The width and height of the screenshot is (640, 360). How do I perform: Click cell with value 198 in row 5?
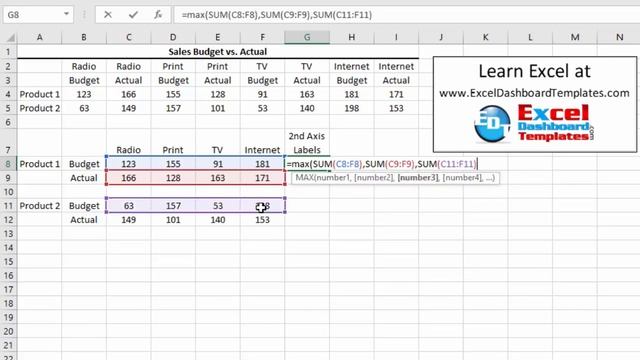coord(351,108)
